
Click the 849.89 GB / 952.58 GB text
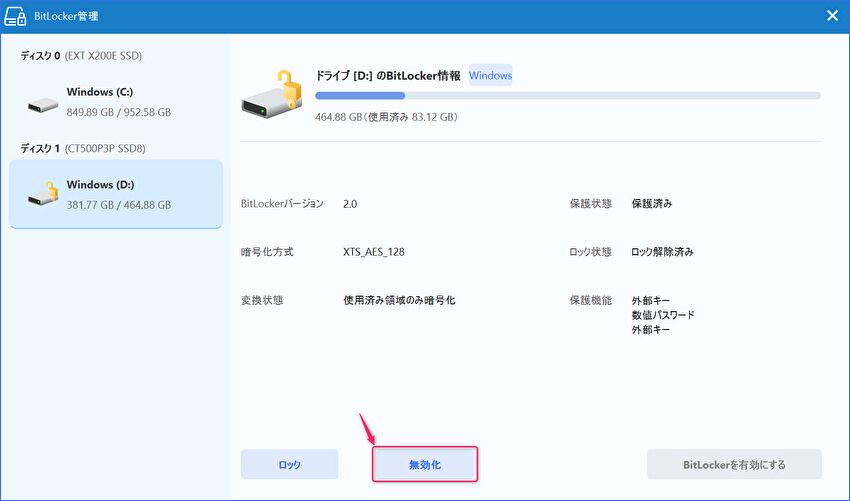point(119,112)
